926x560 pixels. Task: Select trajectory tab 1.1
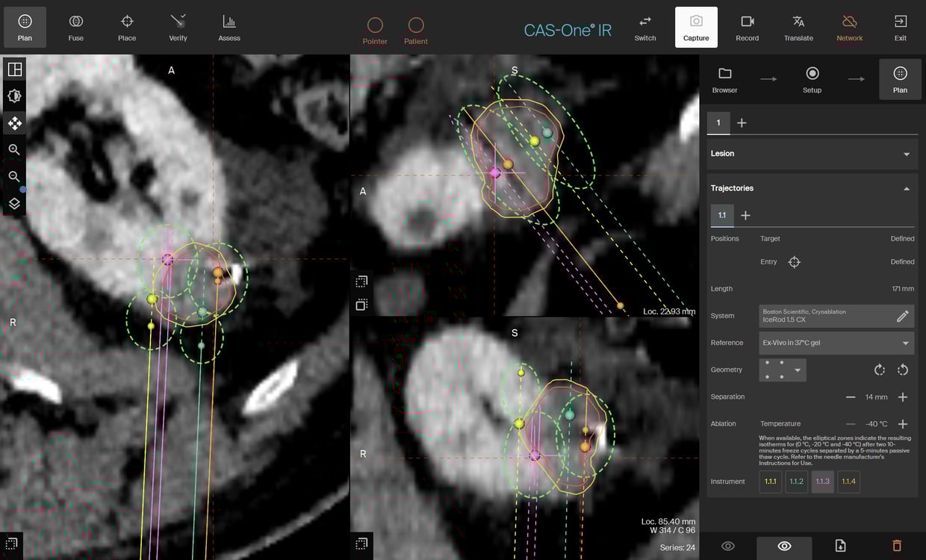[722, 215]
